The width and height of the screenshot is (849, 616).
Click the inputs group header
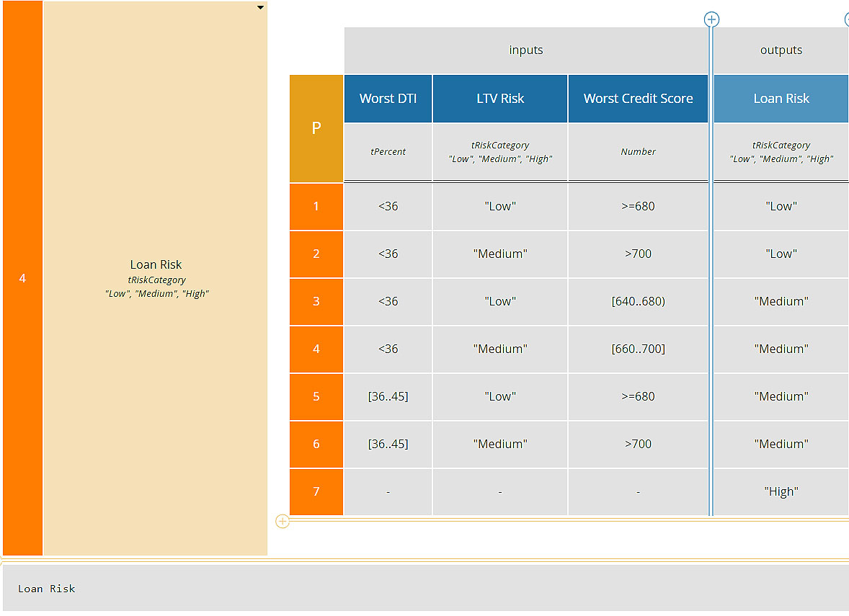[526, 50]
